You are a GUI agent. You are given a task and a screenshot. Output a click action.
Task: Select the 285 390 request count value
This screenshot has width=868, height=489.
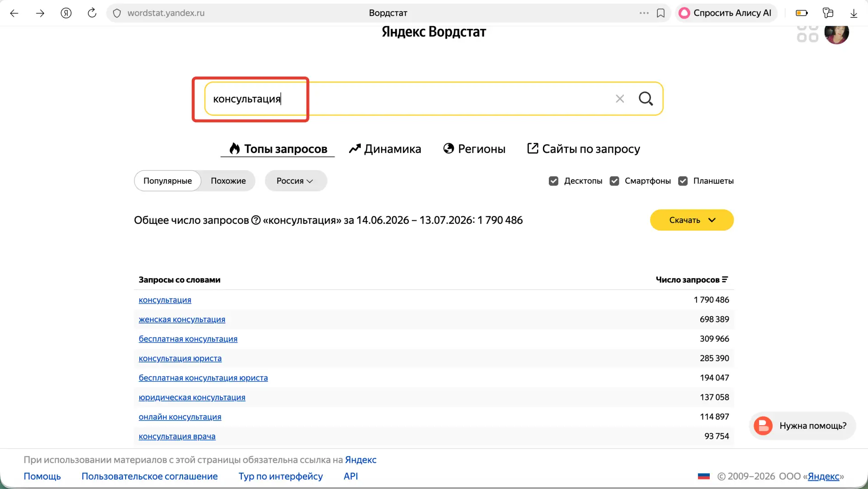pos(714,358)
